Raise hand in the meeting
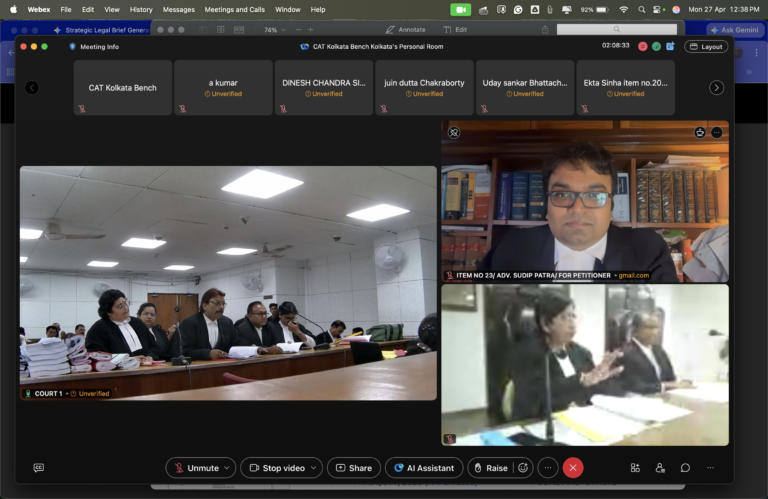This screenshot has width=768, height=499. [x=490, y=468]
